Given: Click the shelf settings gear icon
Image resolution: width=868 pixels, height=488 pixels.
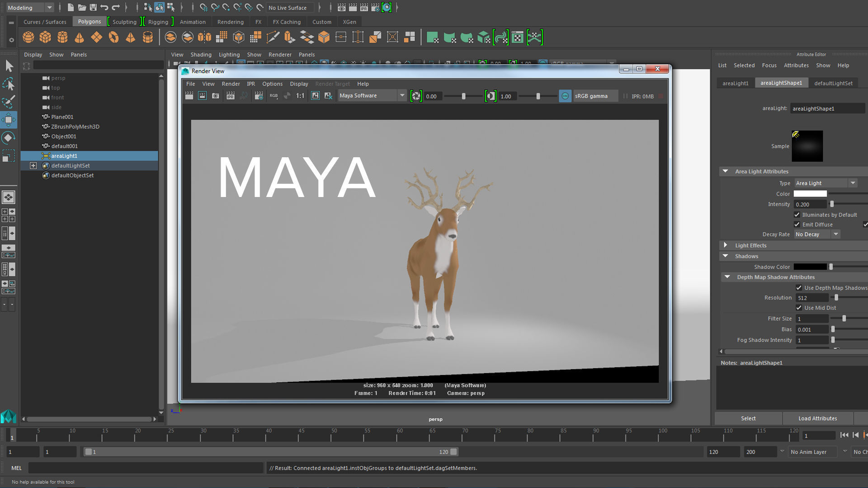Looking at the screenshot, I should [x=11, y=40].
